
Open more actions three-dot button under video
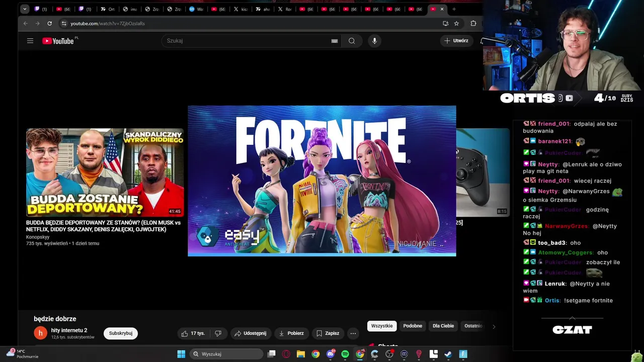click(x=353, y=333)
